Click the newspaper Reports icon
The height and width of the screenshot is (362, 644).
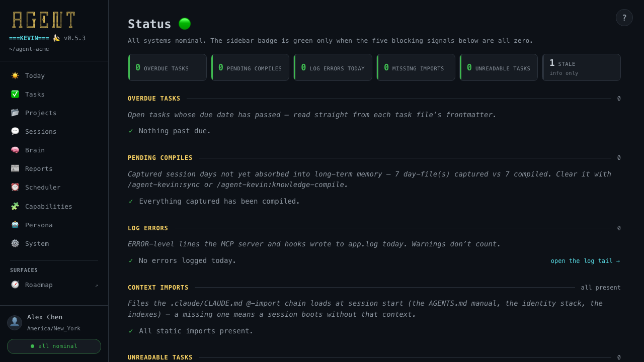(x=15, y=168)
